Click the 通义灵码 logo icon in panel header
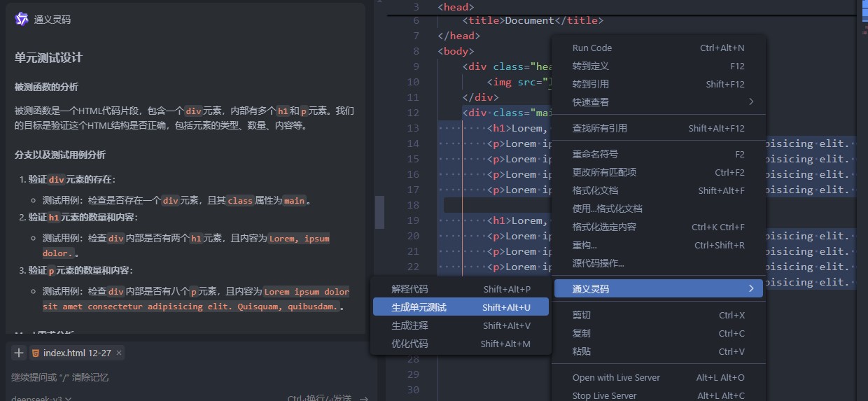 click(22, 20)
